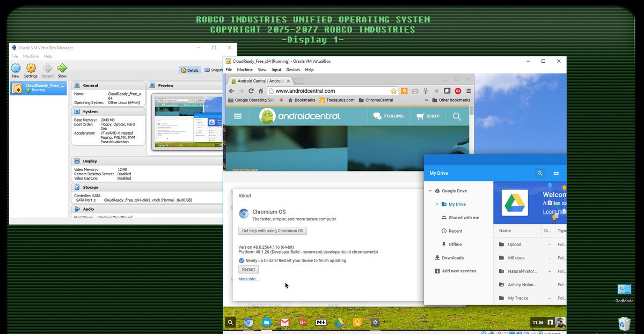Open the Chromium hamburger menu
The width and height of the screenshot is (644, 334).
point(469,91)
